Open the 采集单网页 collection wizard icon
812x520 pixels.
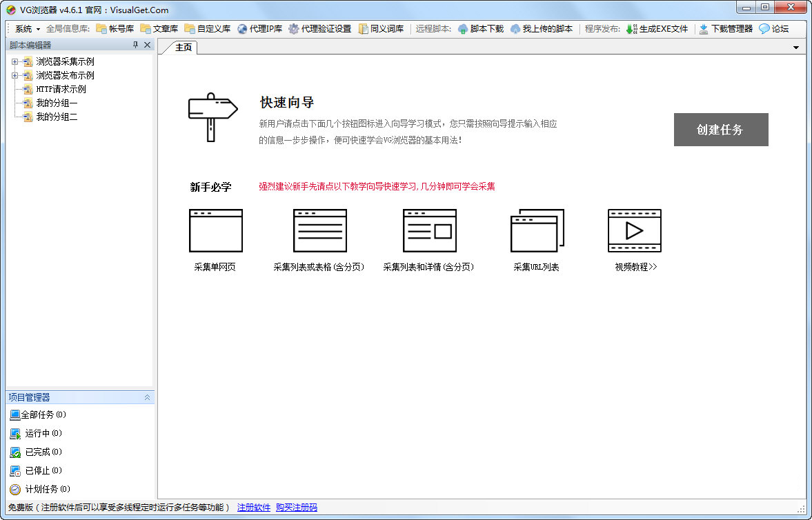216,230
